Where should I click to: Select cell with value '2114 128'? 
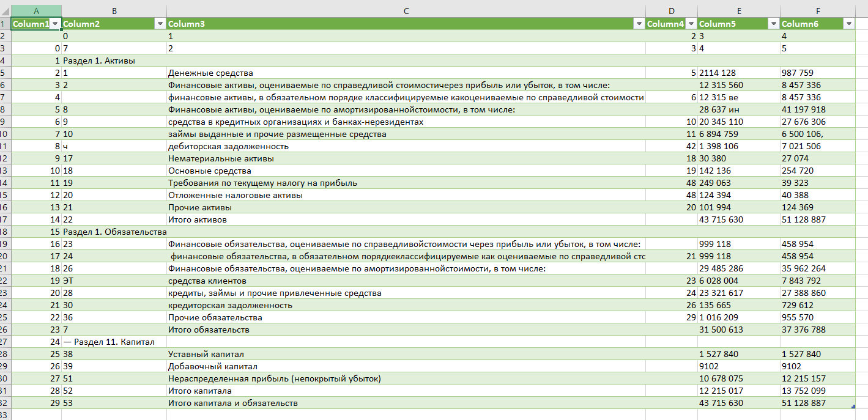click(739, 73)
